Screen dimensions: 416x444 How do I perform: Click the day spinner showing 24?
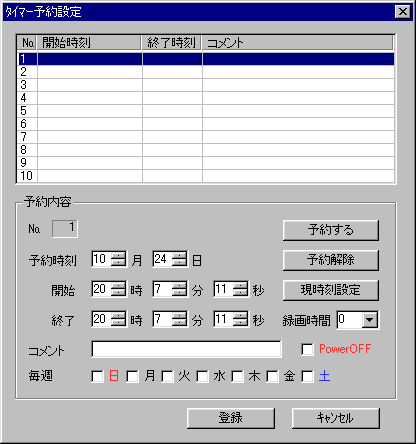180,259
